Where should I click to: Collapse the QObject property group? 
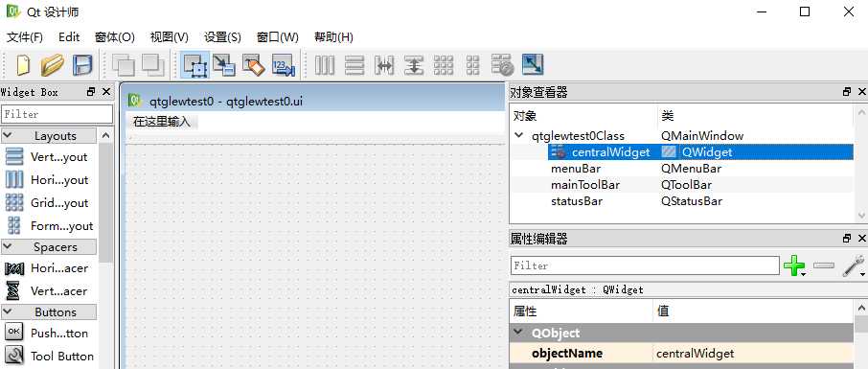(x=518, y=333)
